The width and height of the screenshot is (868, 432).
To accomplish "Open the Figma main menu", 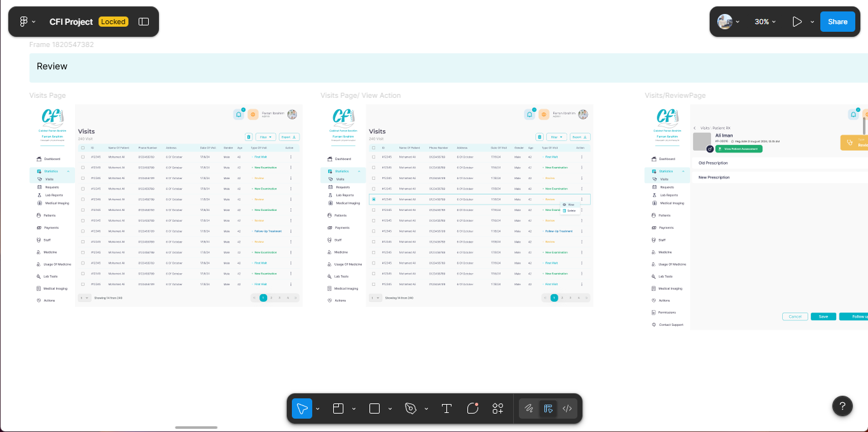I will [27, 22].
